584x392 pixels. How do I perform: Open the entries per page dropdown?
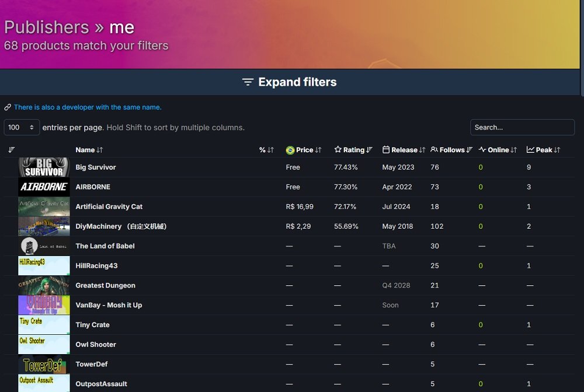click(22, 127)
